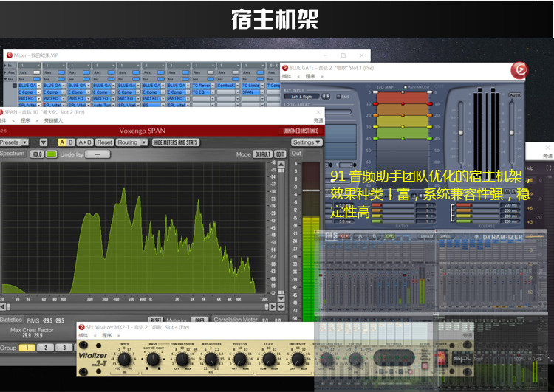
Task: Click the A to B copy button
Action: 85,142
